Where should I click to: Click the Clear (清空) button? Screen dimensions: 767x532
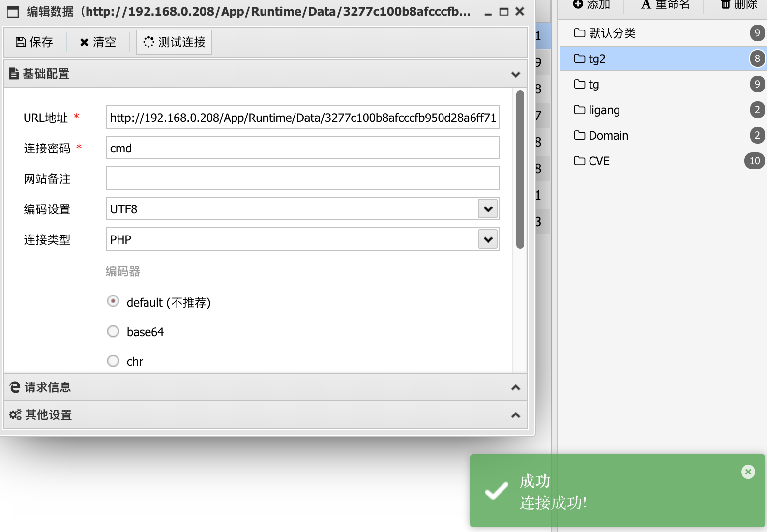coord(98,42)
